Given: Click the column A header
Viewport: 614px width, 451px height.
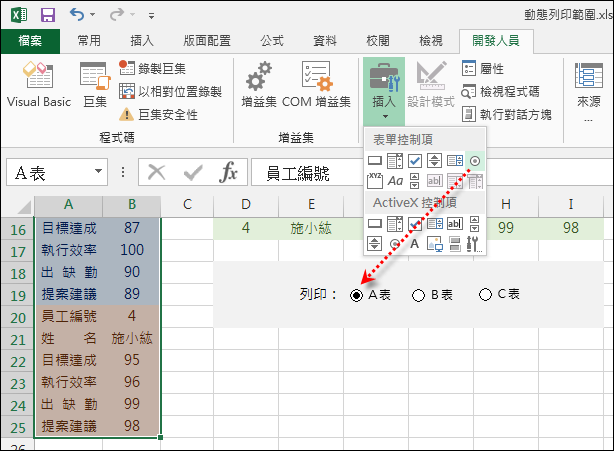Looking at the screenshot, I should (x=69, y=205).
